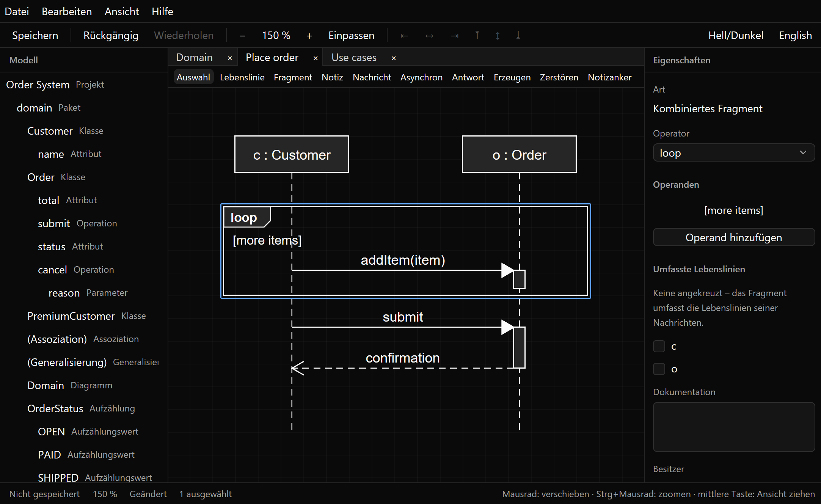Select the Asynchron tool
This screenshot has height=504, width=821.
[x=421, y=77]
